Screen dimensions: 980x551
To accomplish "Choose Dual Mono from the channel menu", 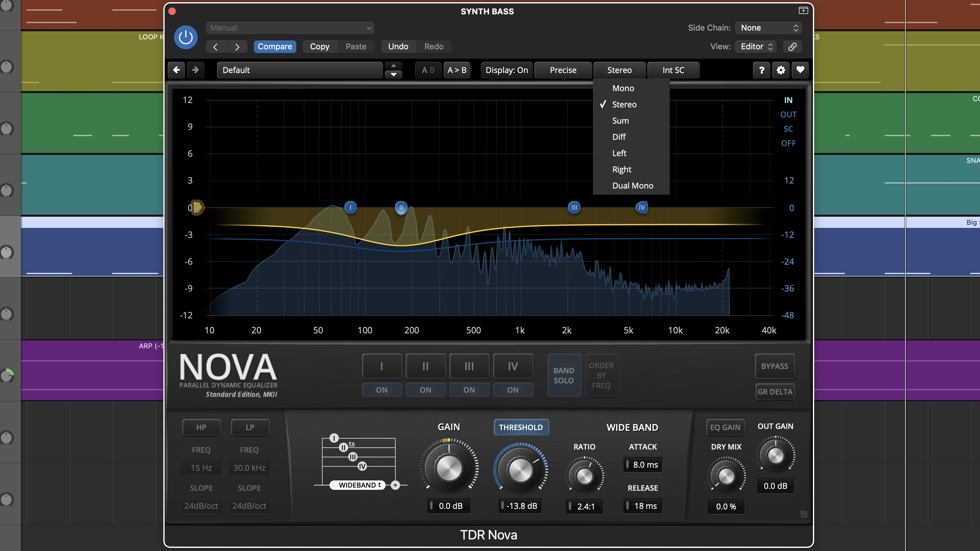I will pyautogui.click(x=631, y=185).
